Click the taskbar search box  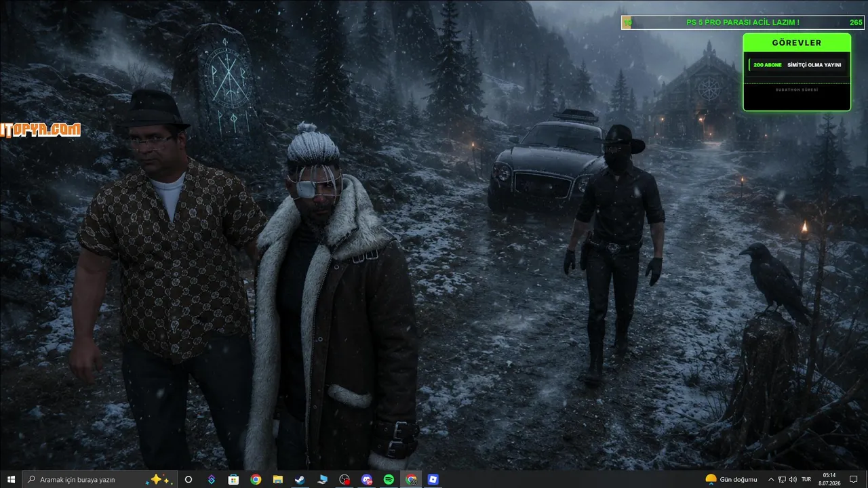coord(100,479)
